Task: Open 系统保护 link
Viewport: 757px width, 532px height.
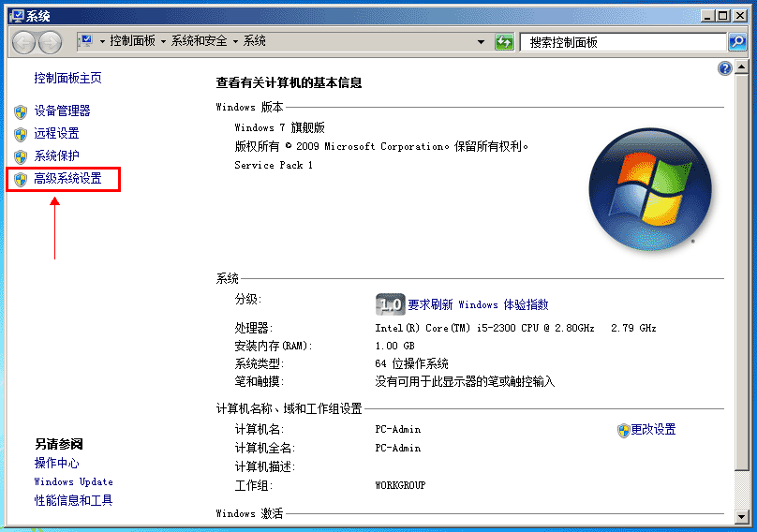Action: point(56,155)
